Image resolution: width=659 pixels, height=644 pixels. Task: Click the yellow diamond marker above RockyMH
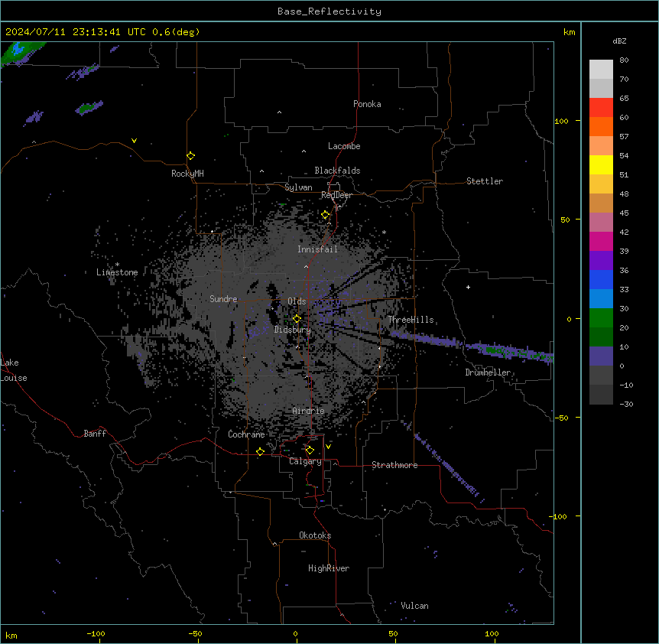click(191, 156)
